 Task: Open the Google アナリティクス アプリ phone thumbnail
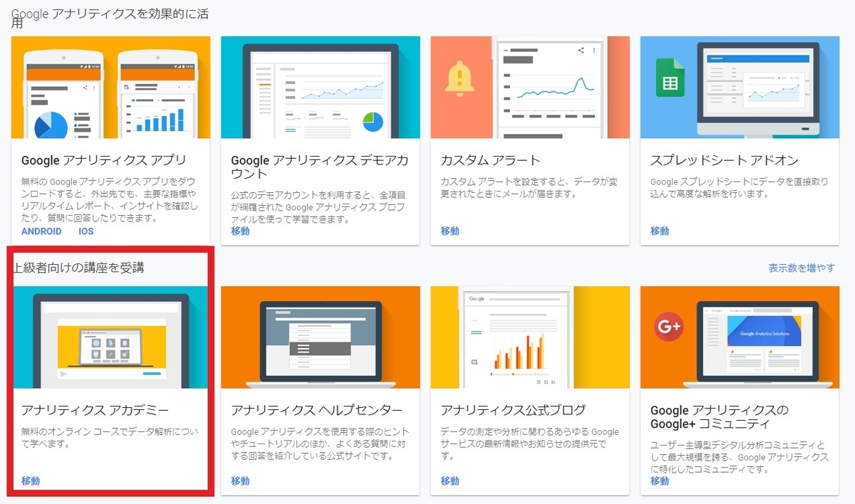pos(110,87)
